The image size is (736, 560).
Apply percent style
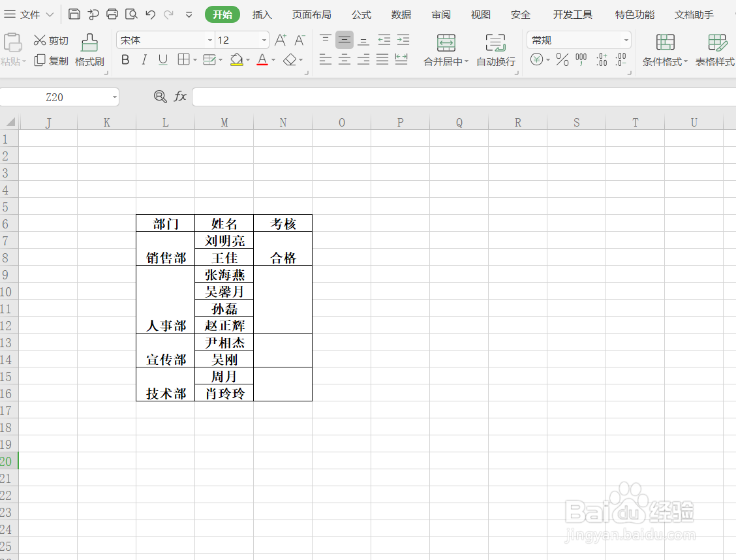click(x=562, y=59)
